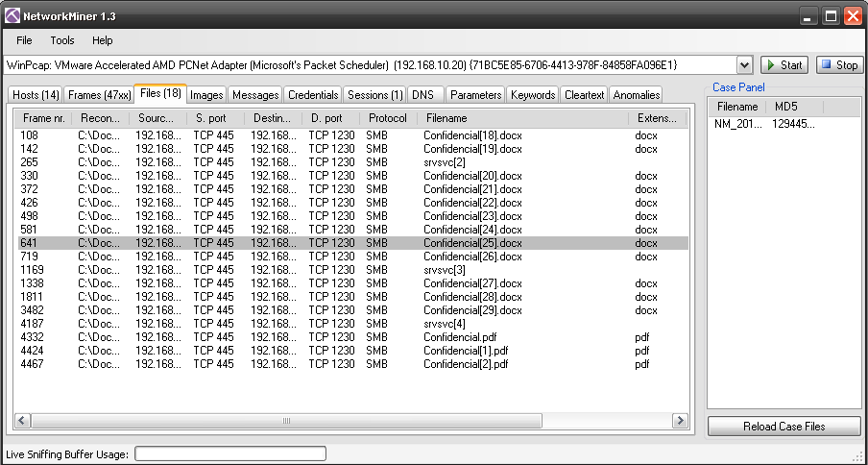Open the Tools menu

(x=62, y=40)
